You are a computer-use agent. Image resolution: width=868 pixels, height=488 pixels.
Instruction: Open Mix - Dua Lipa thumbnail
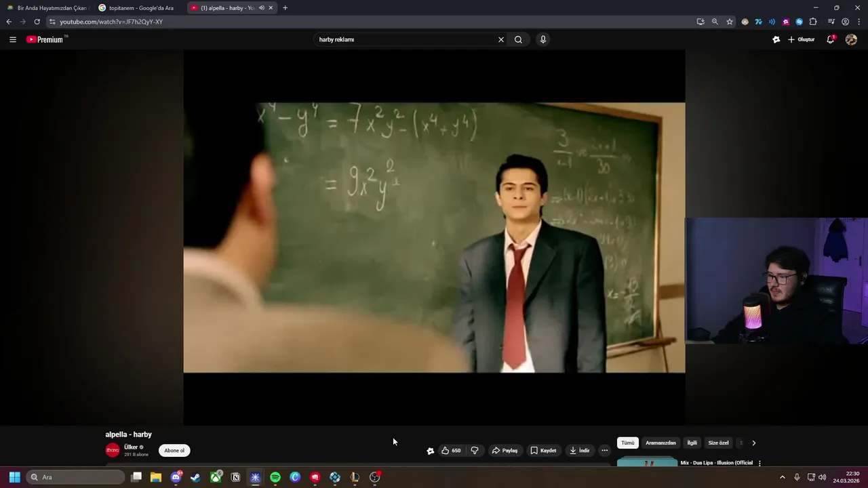pos(647,462)
